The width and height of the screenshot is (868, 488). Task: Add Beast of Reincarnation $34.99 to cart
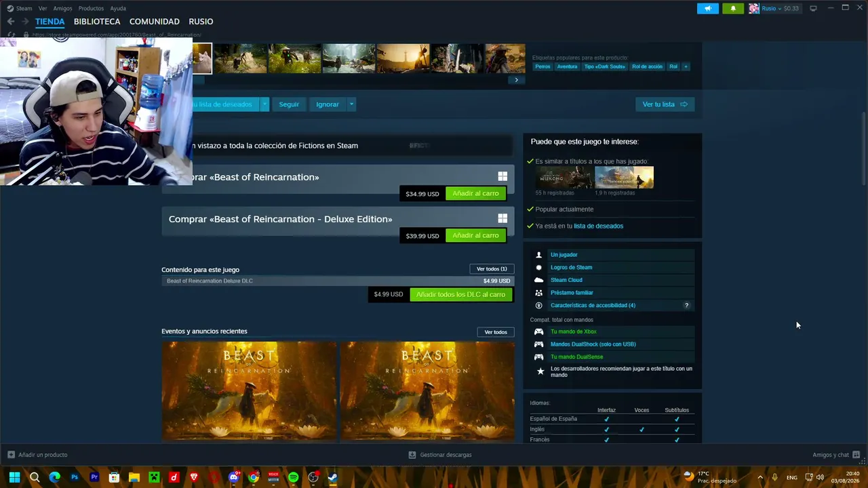(x=475, y=194)
